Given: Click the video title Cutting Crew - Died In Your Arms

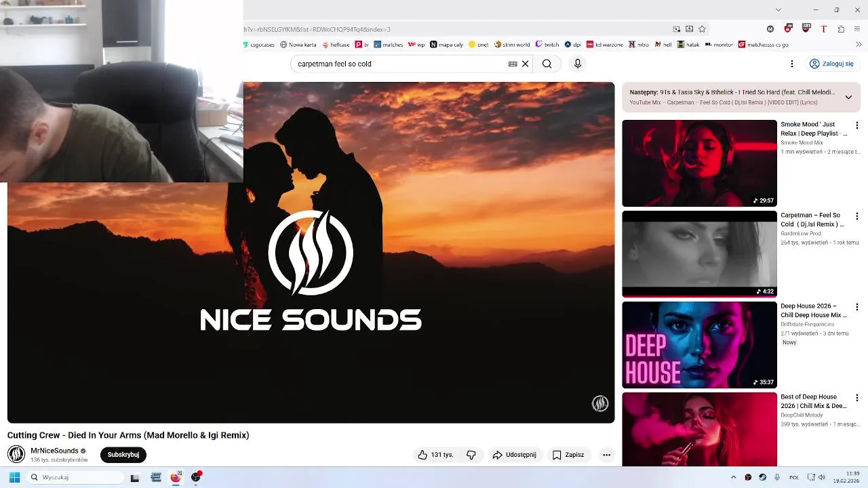Looking at the screenshot, I should (128, 435).
